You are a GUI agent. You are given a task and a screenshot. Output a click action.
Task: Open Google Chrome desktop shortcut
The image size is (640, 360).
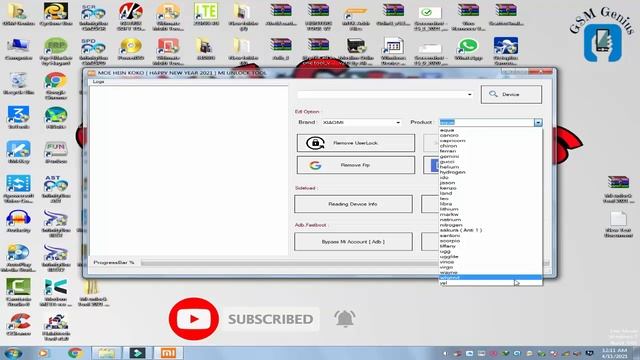point(56,86)
